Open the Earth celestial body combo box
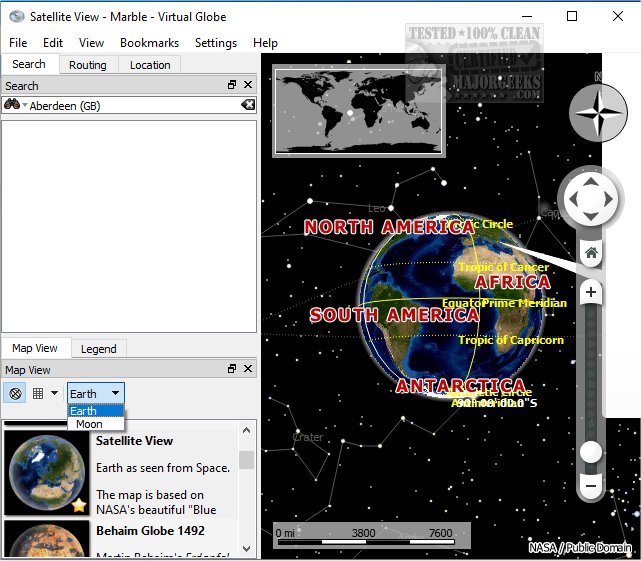 click(96, 393)
